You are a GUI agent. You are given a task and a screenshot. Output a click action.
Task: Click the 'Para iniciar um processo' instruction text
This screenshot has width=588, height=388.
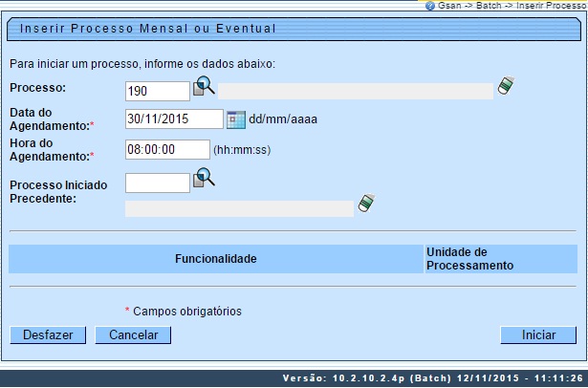pyautogui.click(x=142, y=64)
